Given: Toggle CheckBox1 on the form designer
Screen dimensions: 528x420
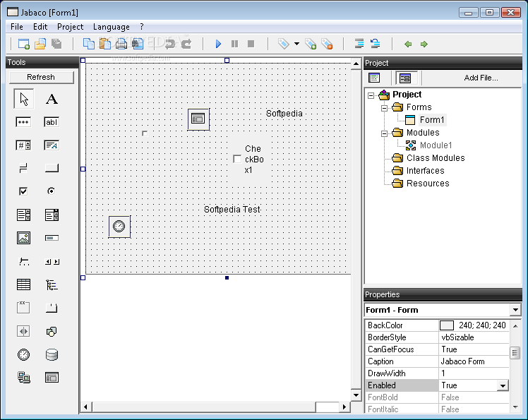Looking at the screenshot, I should (x=237, y=159).
